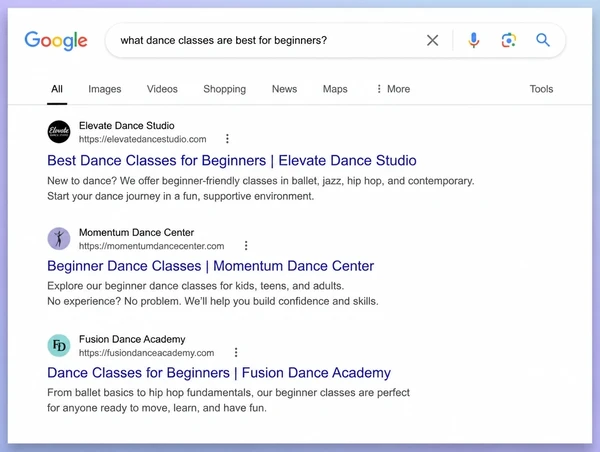Click elevatedancestudio.com URL

[143, 139]
